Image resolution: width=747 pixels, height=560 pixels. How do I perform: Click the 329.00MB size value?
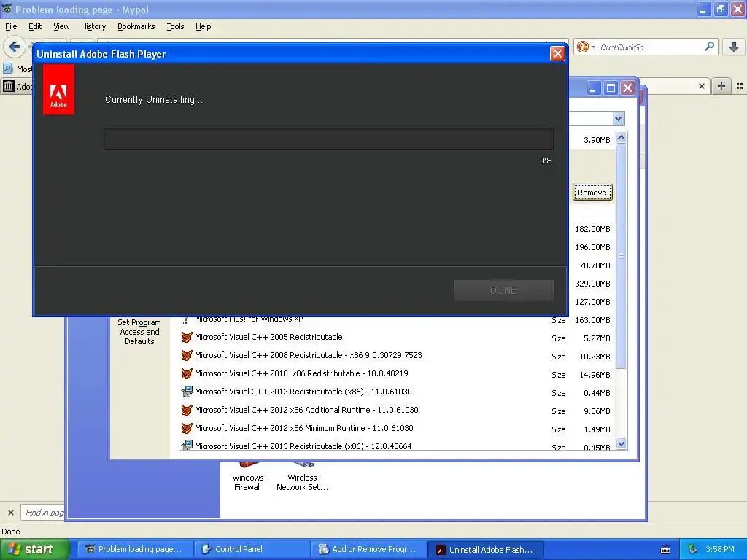pyautogui.click(x=592, y=284)
